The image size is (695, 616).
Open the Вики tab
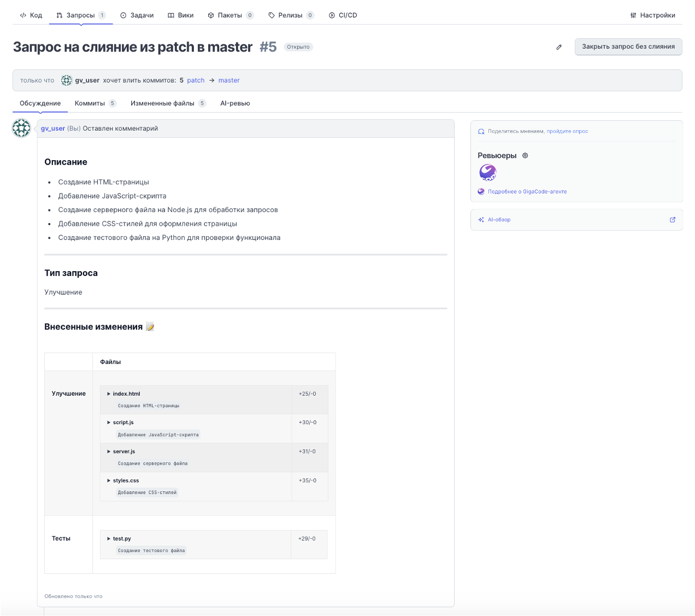point(180,15)
